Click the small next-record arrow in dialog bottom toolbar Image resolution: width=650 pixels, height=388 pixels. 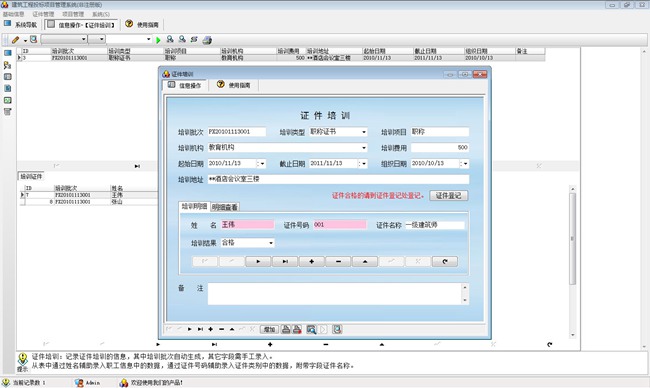[189, 329]
